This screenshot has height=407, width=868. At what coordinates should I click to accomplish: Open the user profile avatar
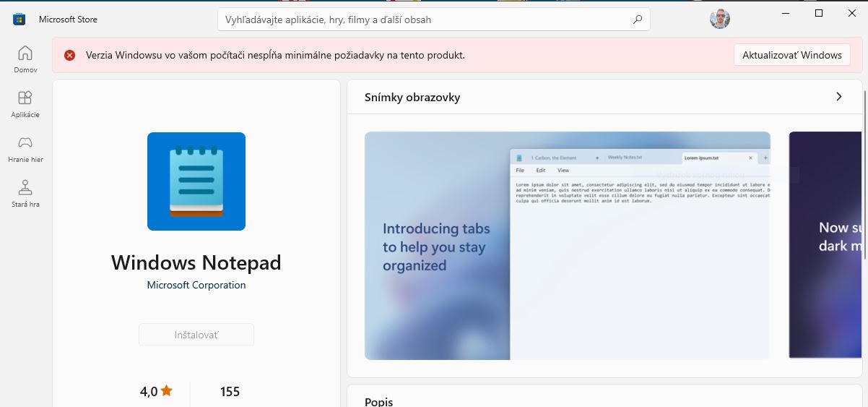click(x=719, y=20)
